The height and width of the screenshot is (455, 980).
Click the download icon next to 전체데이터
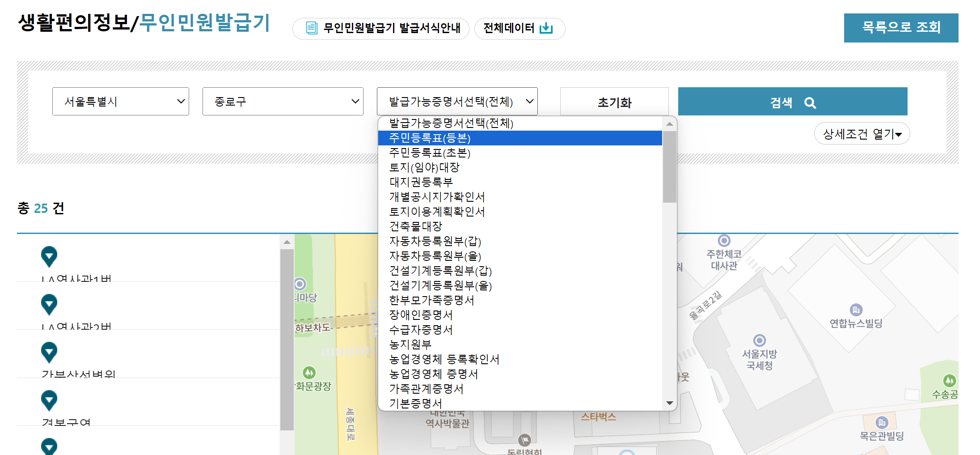pyautogui.click(x=546, y=28)
